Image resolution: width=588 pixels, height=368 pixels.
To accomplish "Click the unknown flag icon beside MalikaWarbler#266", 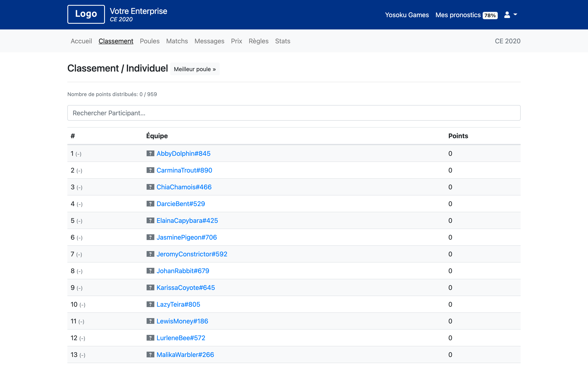I will click(150, 355).
